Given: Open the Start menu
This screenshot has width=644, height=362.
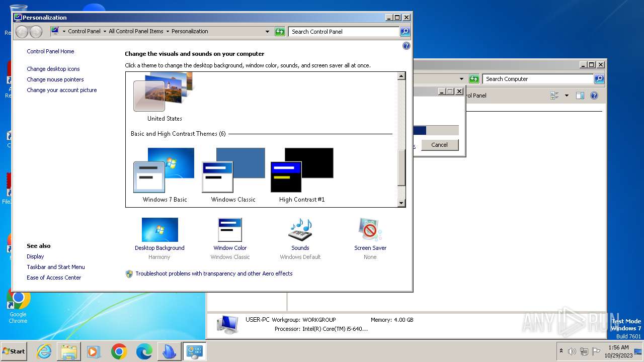Looking at the screenshot, I should 14,351.
